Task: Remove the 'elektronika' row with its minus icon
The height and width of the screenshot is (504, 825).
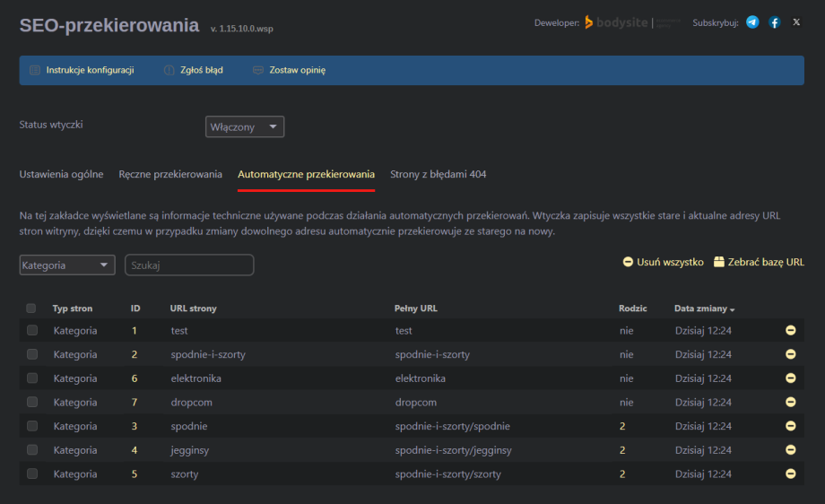Action: point(791,378)
